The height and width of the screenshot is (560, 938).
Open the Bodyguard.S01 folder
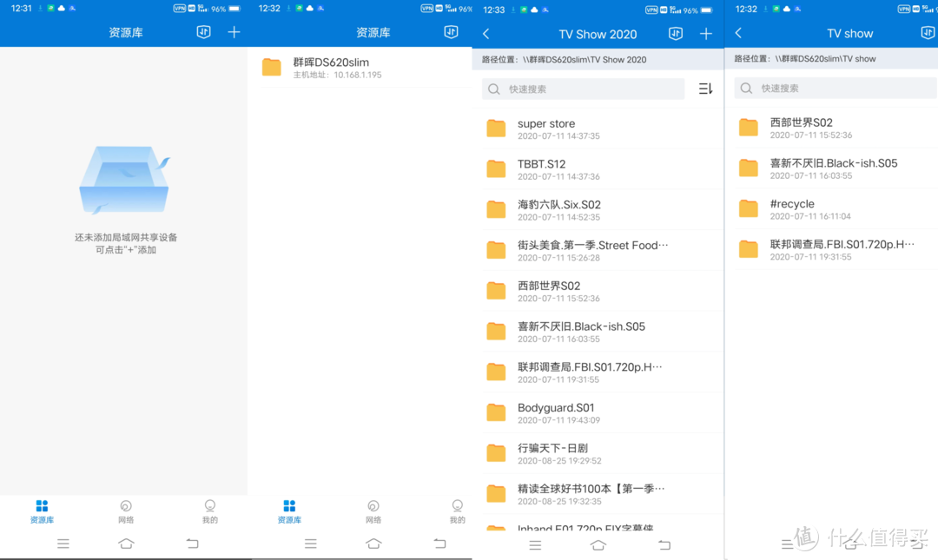coord(573,412)
